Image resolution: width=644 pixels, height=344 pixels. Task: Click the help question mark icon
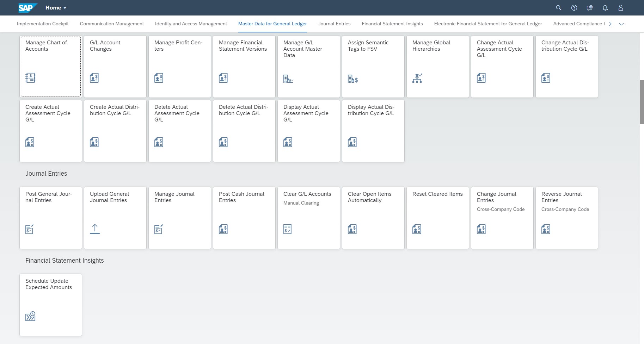(x=574, y=8)
